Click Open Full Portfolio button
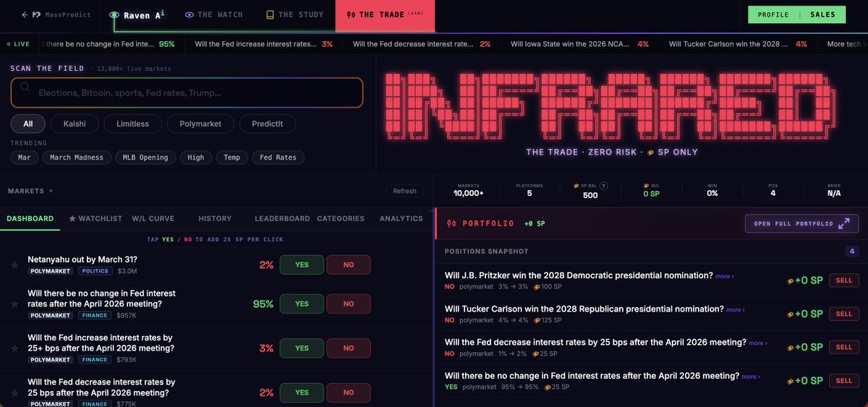 pos(801,223)
